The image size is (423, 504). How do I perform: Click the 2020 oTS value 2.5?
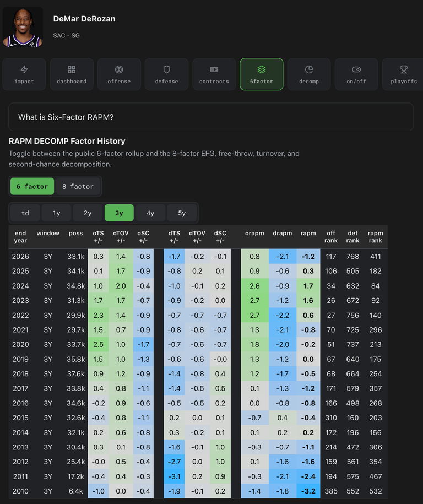click(99, 345)
